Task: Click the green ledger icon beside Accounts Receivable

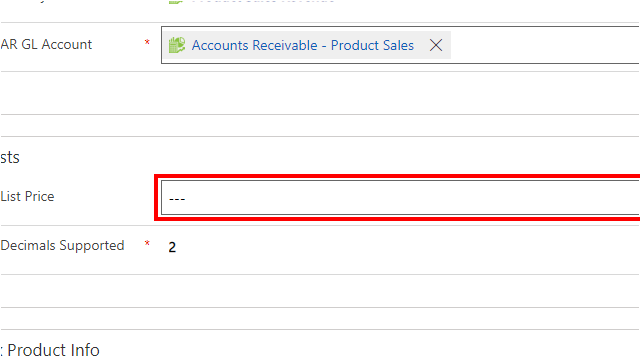Action: point(177,45)
